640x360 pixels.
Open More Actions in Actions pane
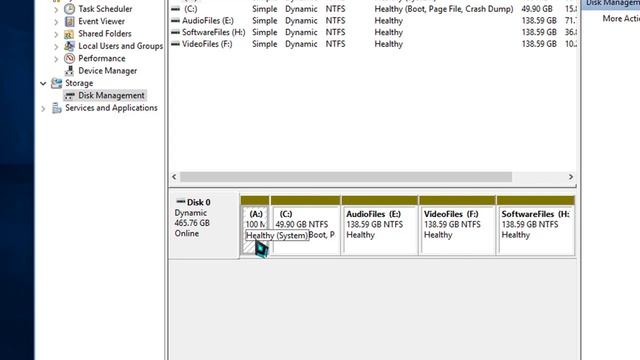[x=621, y=18]
